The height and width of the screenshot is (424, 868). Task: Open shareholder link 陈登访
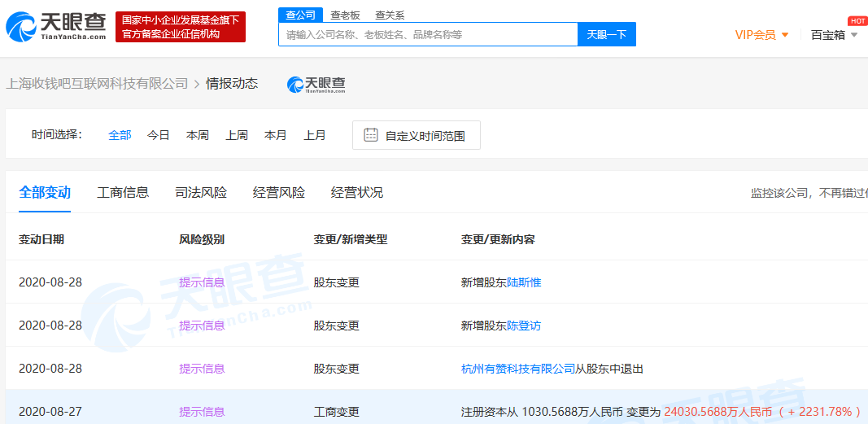pos(524,326)
